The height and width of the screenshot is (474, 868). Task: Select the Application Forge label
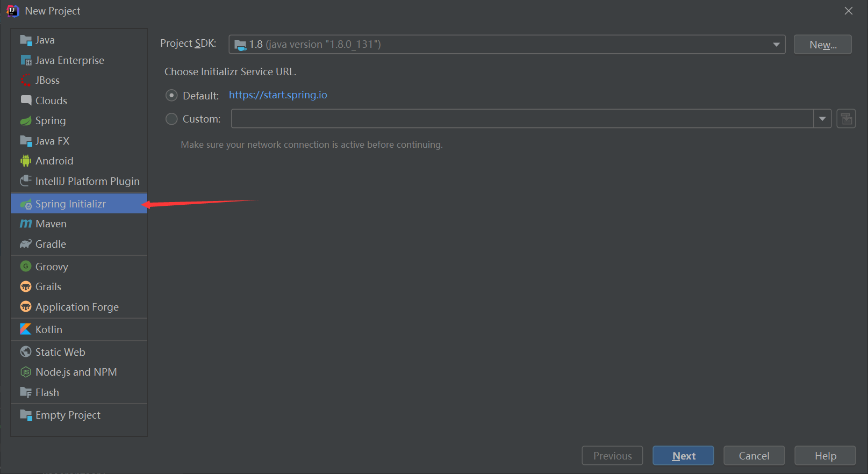coord(77,307)
